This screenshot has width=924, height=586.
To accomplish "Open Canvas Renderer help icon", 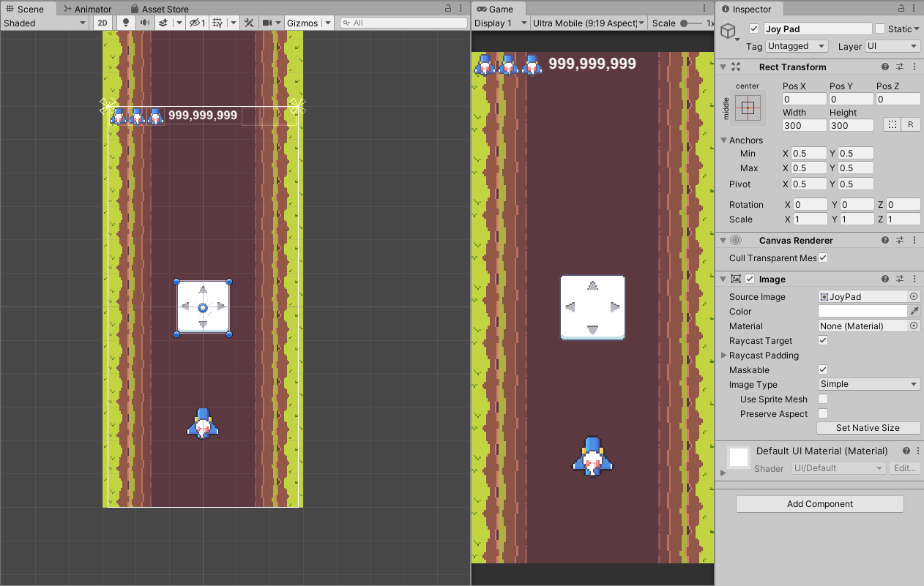I will 885,240.
